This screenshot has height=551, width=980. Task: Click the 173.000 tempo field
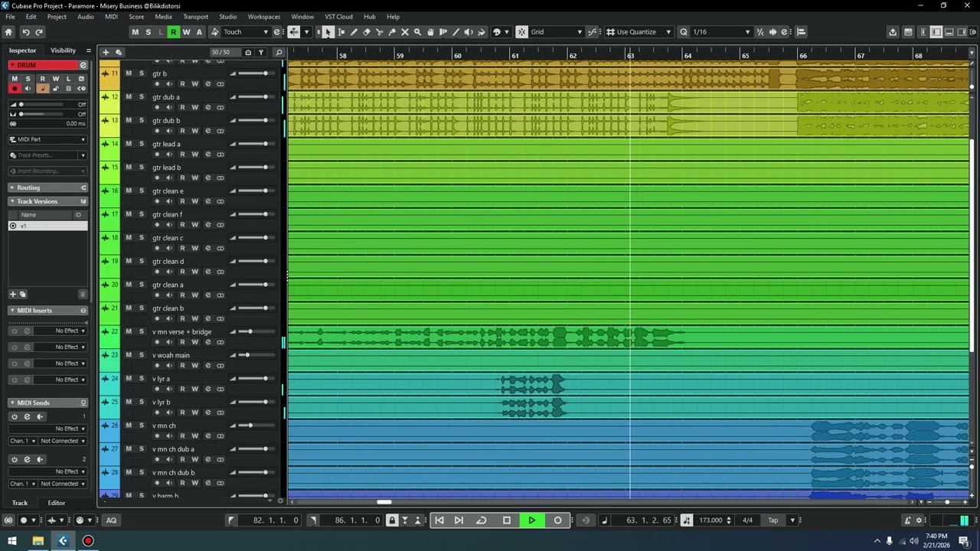coord(710,520)
